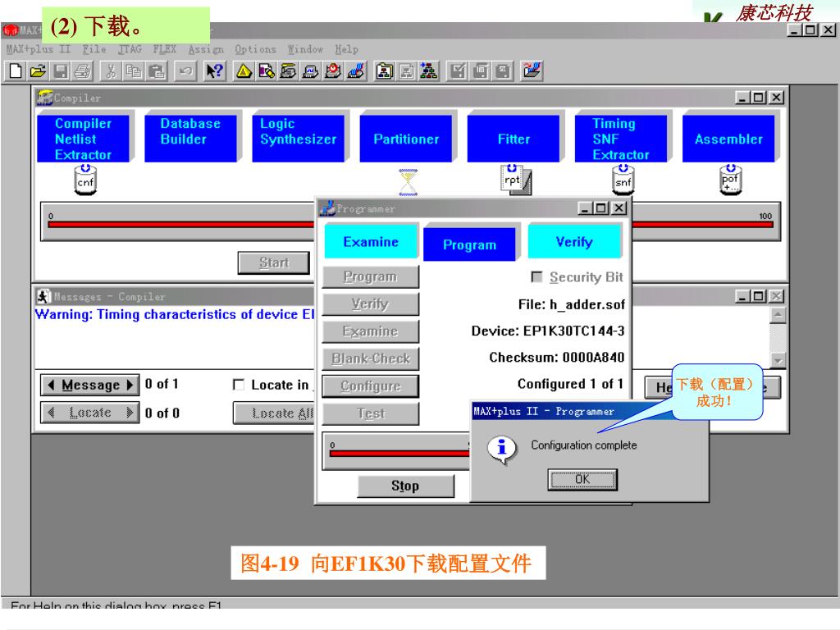Open the Window menu
This screenshot has width=840, height=630.
[x=305, y=49]
